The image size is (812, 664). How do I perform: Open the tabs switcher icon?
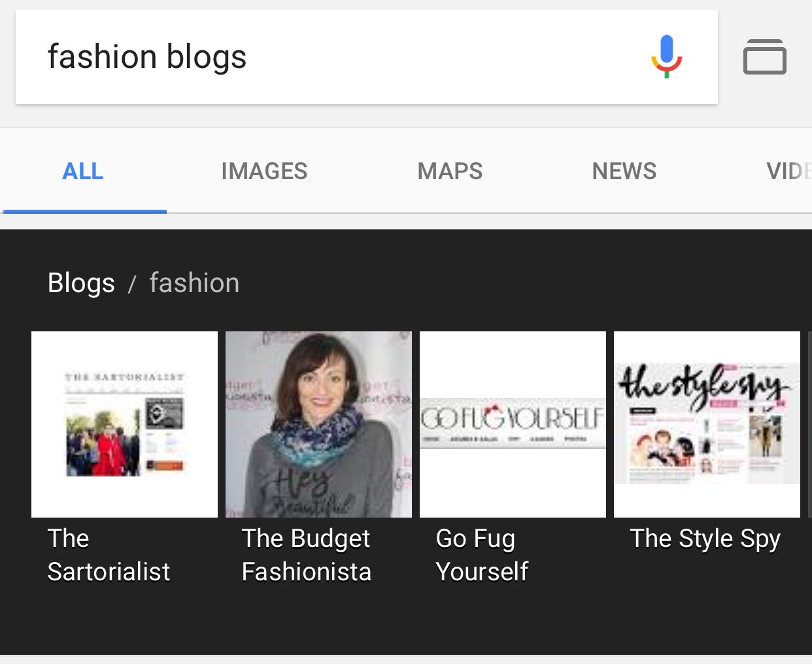[x=764, y=57]
